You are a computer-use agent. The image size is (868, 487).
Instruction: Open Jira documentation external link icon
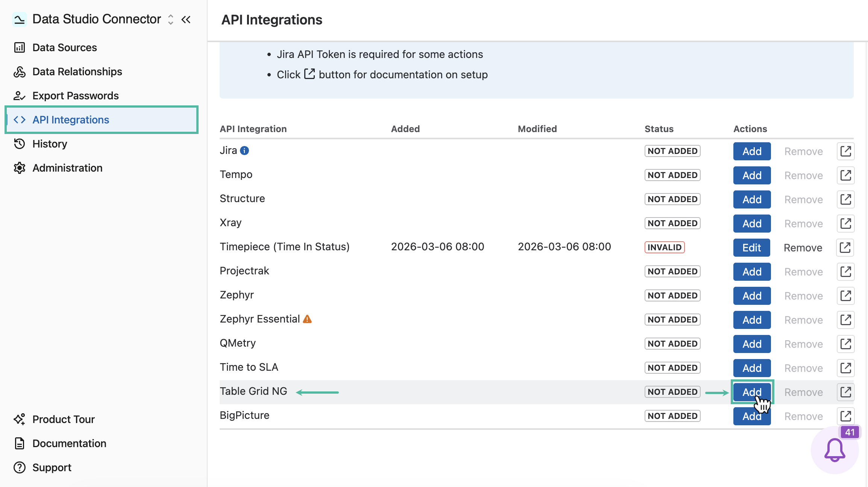tap(845, 151)
